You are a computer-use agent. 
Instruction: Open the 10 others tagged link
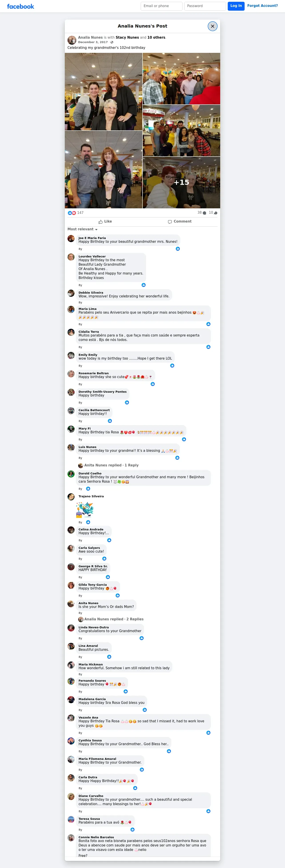point(156,37)
